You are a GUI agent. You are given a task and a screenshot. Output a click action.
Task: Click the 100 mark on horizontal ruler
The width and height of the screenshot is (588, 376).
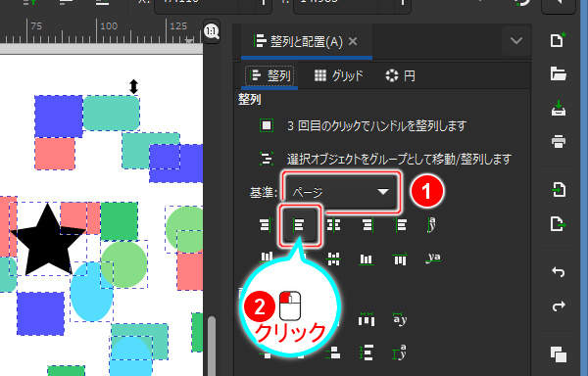[109, 26]
